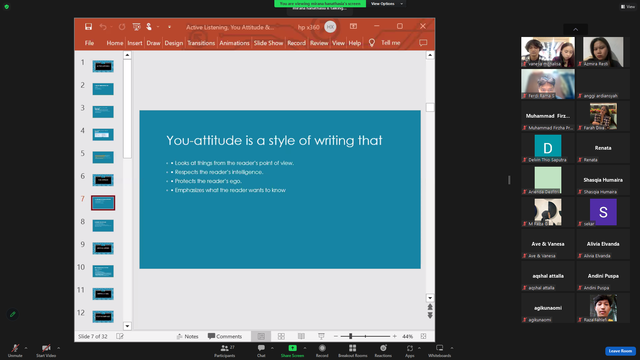Open the File menu
This screenshot has height=360, width=640.
coord(89,43)
